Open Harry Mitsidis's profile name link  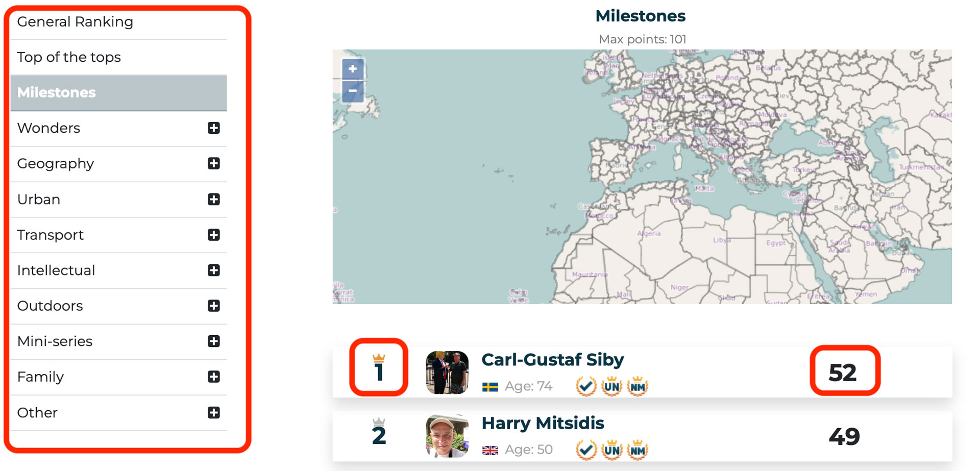coord(543,424)
